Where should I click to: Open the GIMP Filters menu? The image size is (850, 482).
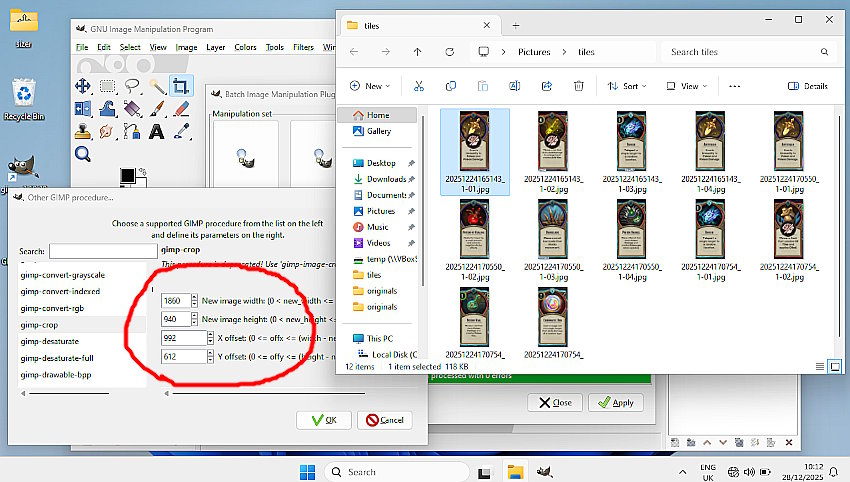[304, 47]
